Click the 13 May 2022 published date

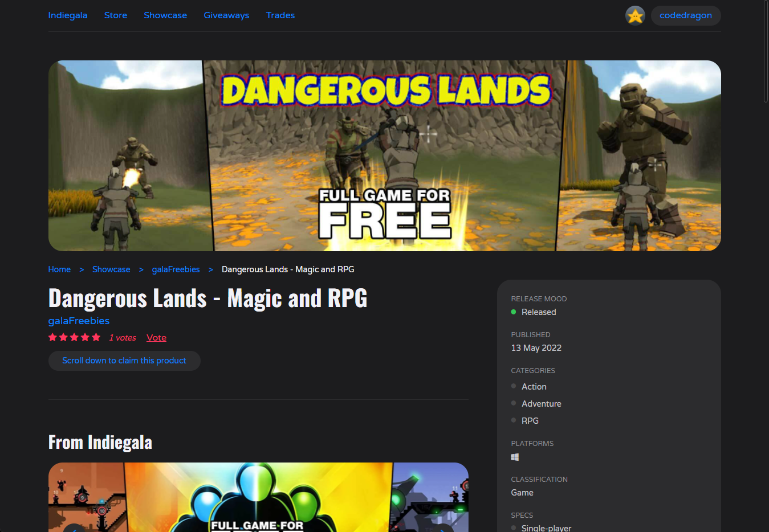pyautogui.click(x=536, y=348)
